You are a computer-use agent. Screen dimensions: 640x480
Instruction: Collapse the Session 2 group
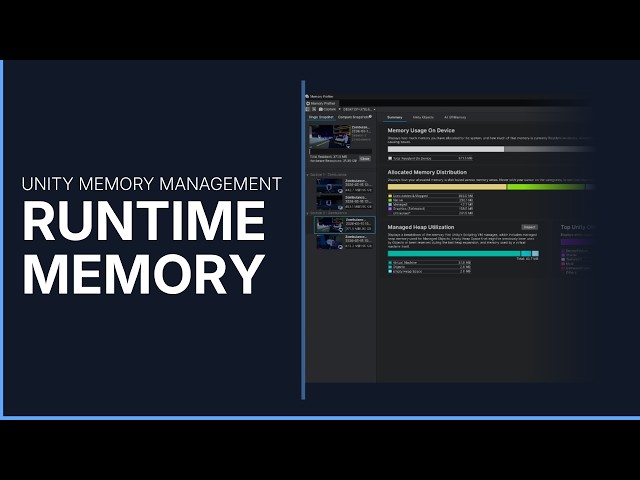pos(307,213)
